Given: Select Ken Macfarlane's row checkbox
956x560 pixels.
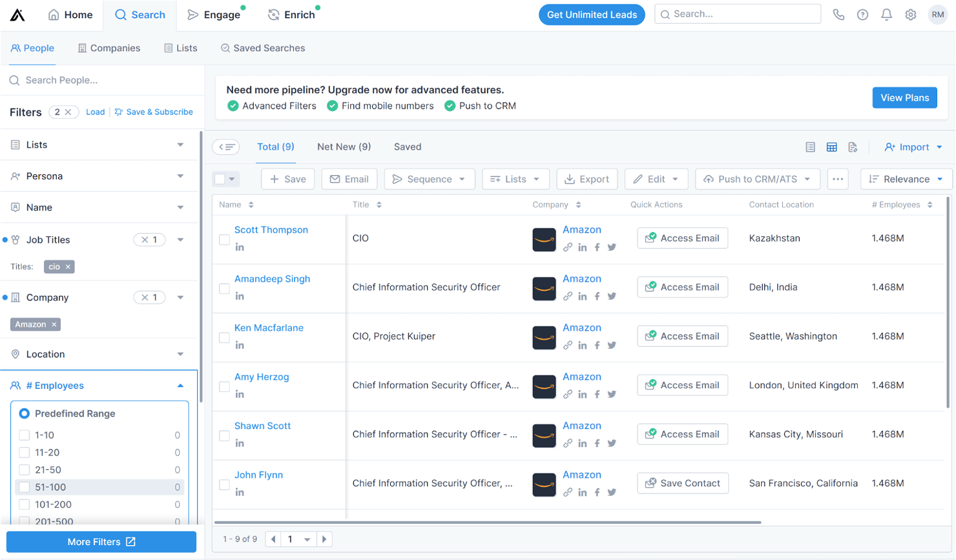Looking at the screenshot, I should [x=224, y=338].
